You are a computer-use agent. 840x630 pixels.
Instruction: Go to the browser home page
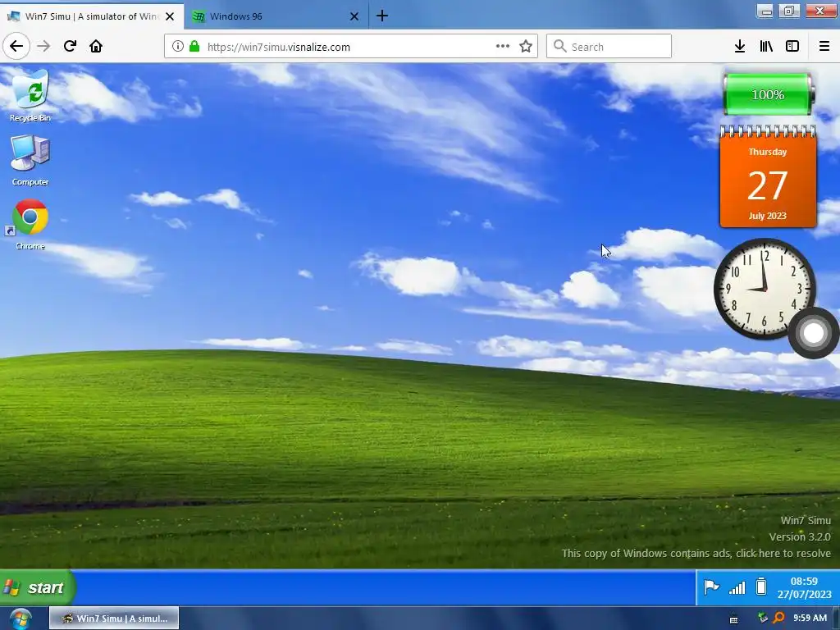(x=96, y=46)
